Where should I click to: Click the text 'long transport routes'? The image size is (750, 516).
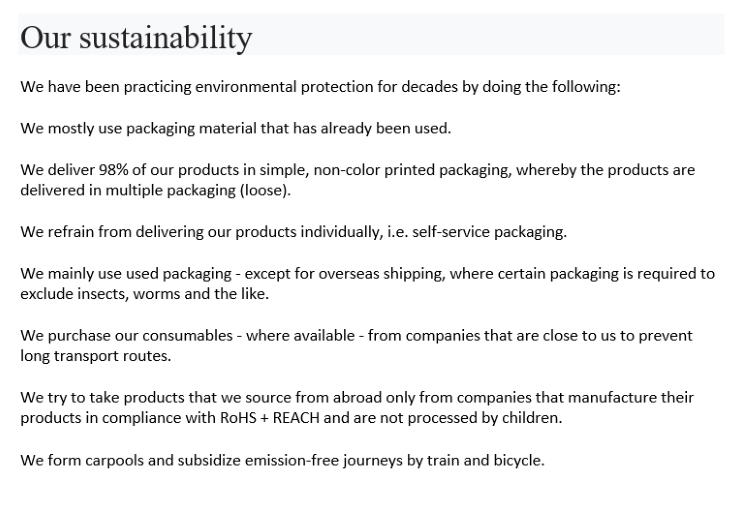click(94, 356)
